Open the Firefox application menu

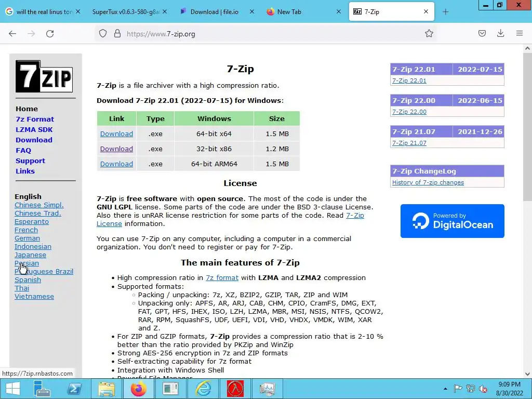(x=520, y=33)
